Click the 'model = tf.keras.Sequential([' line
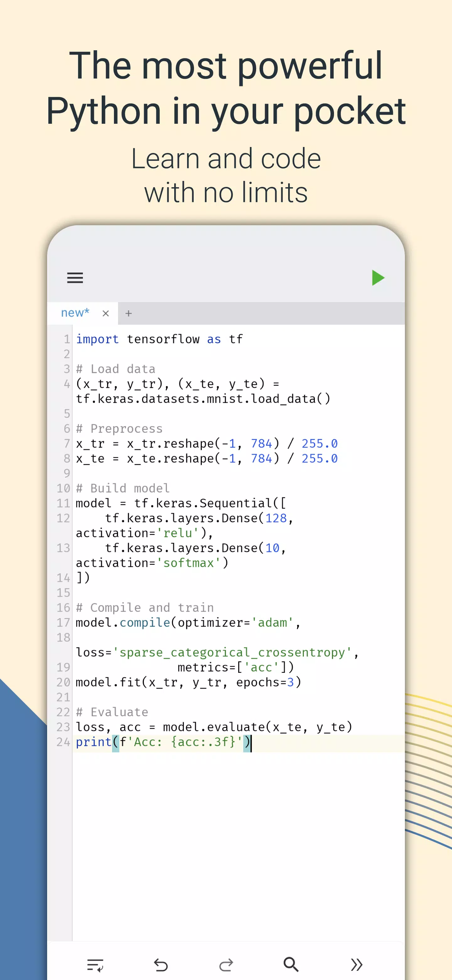The height and width of the screenshot is (980, 452). click(x=181, y=503)
